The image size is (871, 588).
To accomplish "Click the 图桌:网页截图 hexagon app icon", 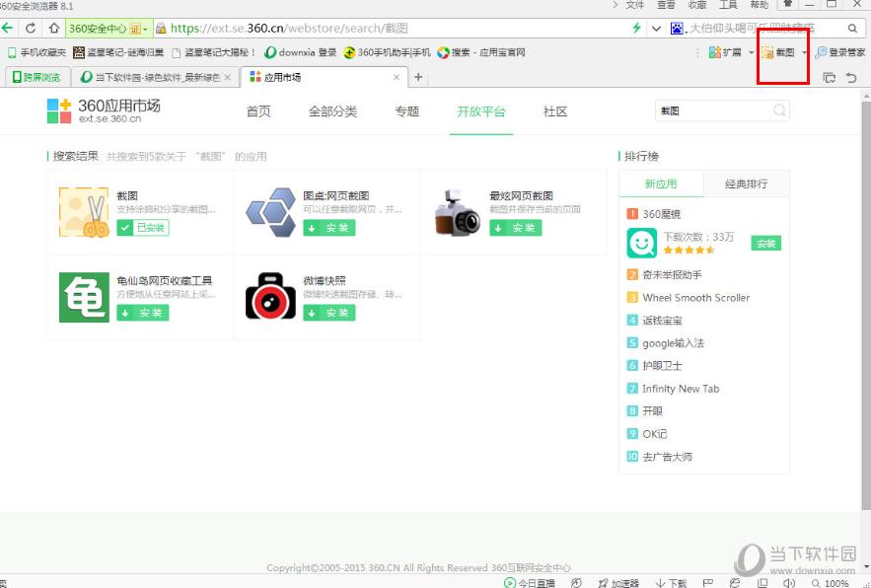I will [x=270, y=212].
